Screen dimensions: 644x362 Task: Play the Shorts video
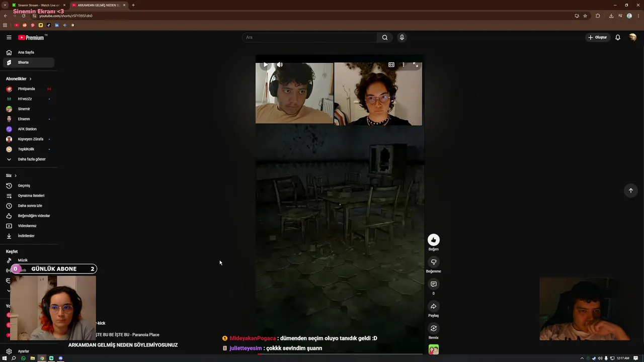pos(265,64)
